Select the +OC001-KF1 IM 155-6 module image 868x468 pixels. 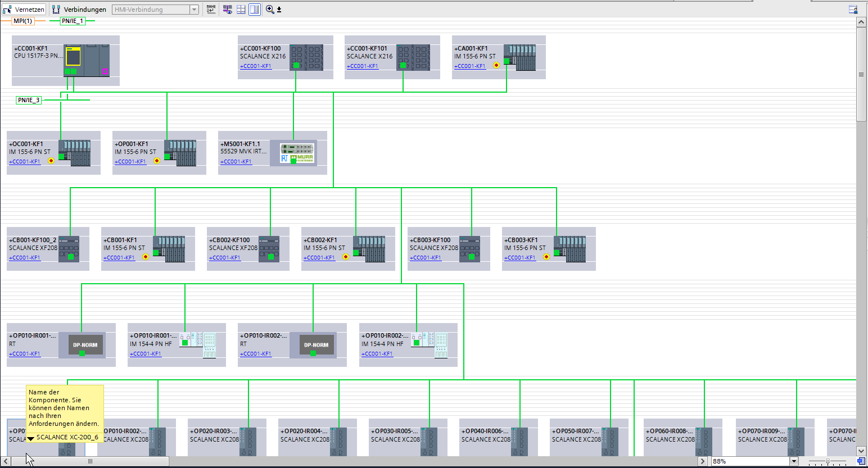coord(74,153)
